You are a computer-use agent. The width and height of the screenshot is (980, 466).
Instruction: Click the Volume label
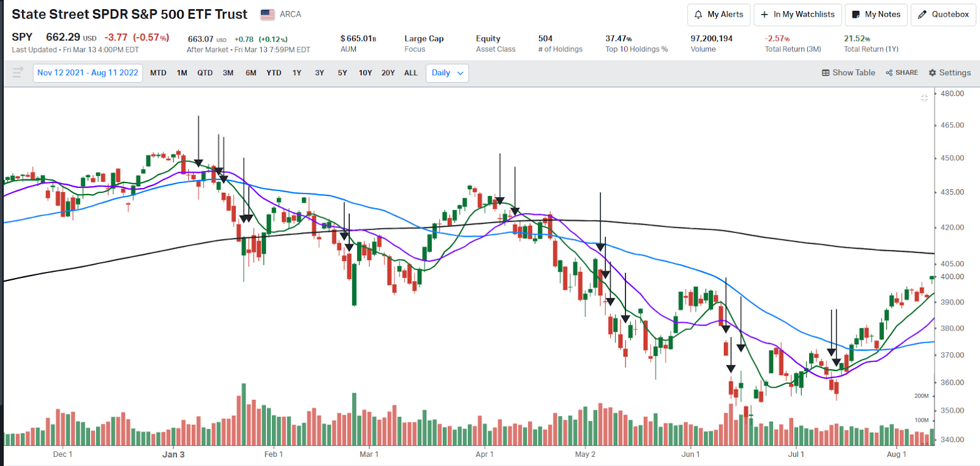coord(703,49)
